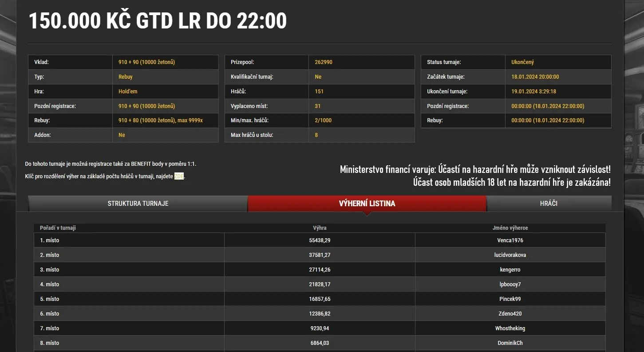Open the Struktura turnaje tab

[x=138, y=204]
